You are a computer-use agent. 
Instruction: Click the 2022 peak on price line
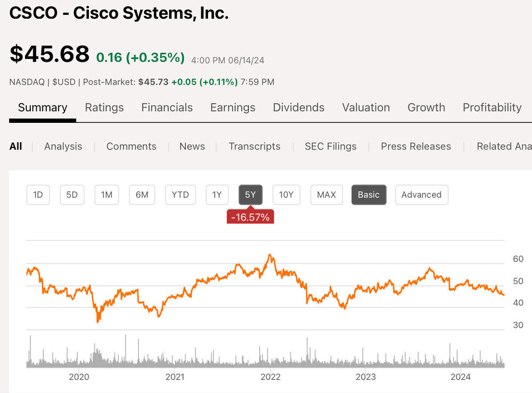(x=270, y=255)
